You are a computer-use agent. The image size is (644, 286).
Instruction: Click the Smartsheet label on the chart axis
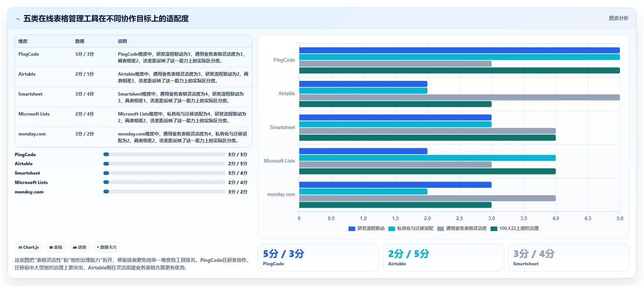[282, 128]
